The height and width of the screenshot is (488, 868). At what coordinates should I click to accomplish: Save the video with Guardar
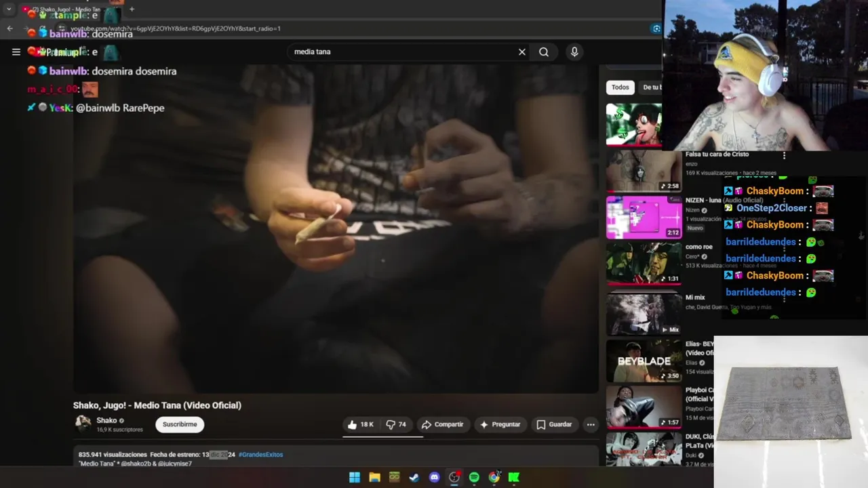[x=554, y=424]
